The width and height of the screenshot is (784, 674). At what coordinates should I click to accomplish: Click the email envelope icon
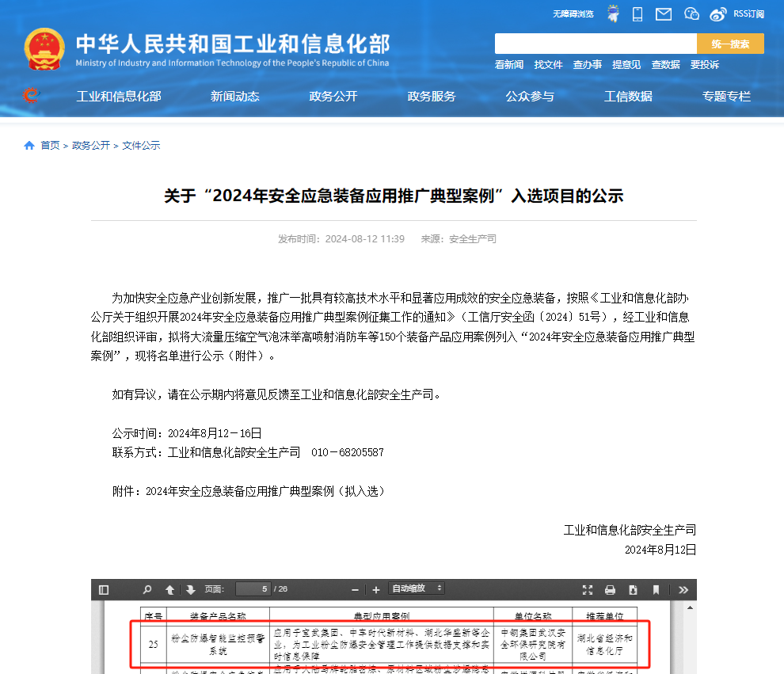[664, 14]
